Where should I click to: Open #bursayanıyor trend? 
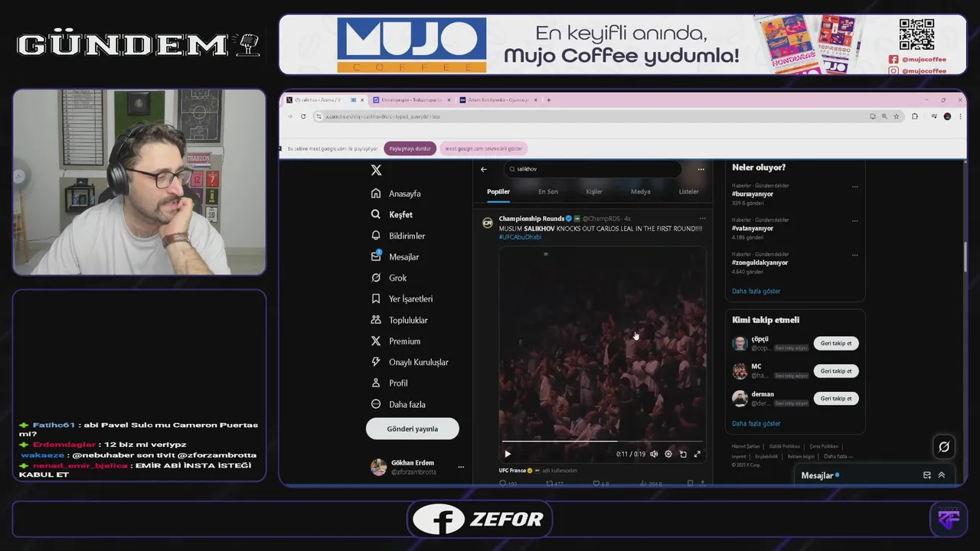coord(753,194)
